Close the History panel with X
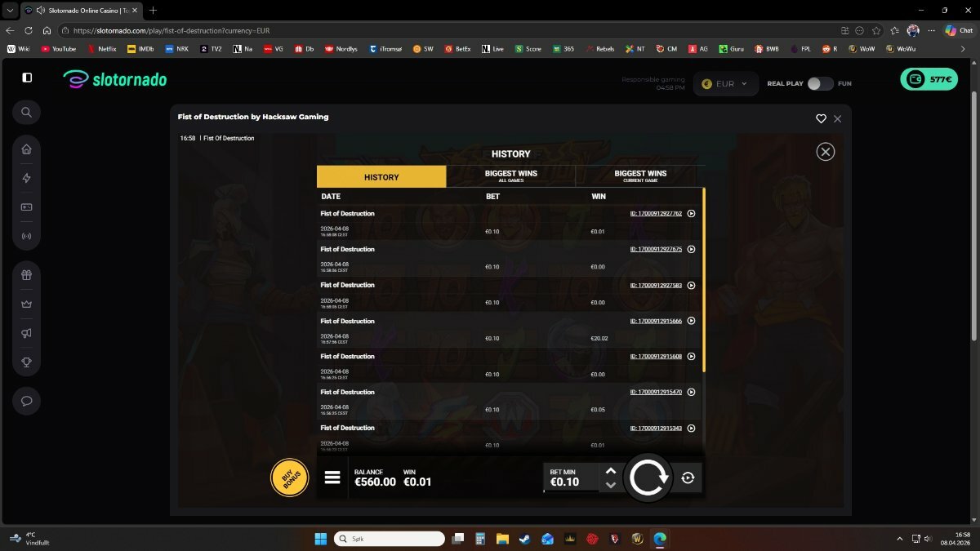 [826, 151]
